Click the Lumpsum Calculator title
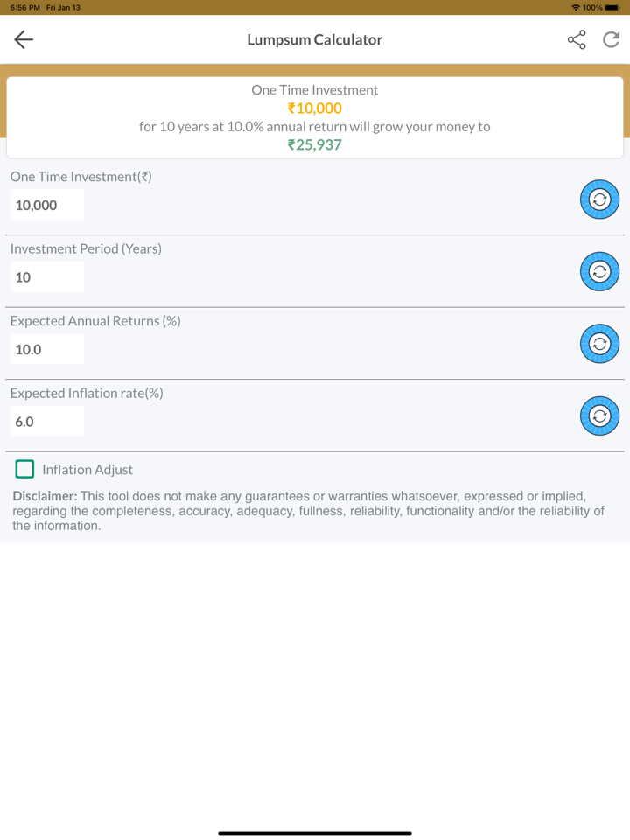 click(315, 39)
